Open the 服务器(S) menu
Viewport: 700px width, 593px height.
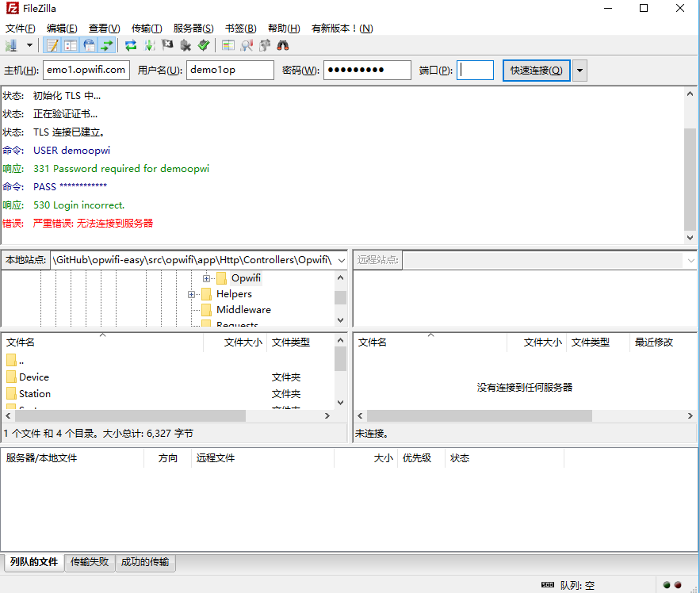193,29
